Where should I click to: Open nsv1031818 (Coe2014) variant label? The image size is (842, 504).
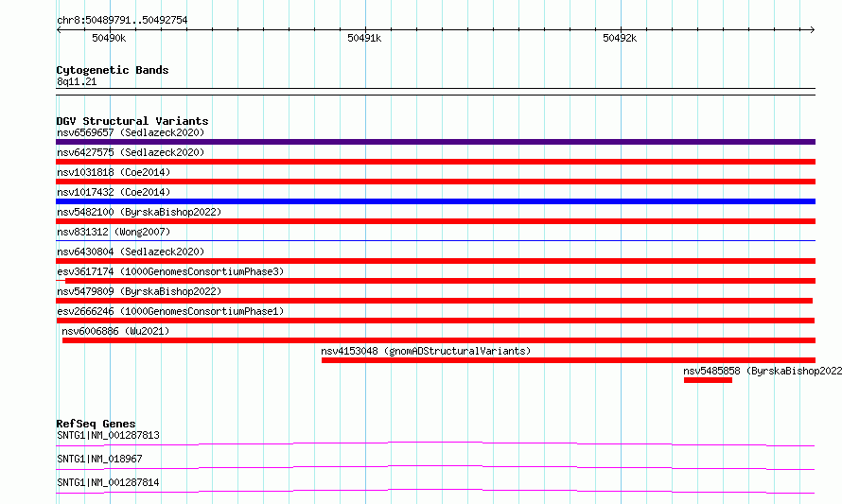pyautogui.click(x=114, y=172)
